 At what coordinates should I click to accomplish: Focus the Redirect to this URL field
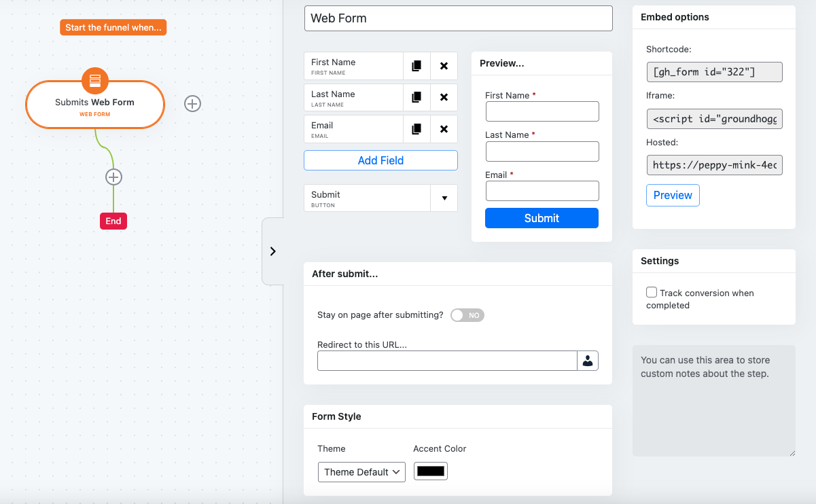click(x=447, y=361)
